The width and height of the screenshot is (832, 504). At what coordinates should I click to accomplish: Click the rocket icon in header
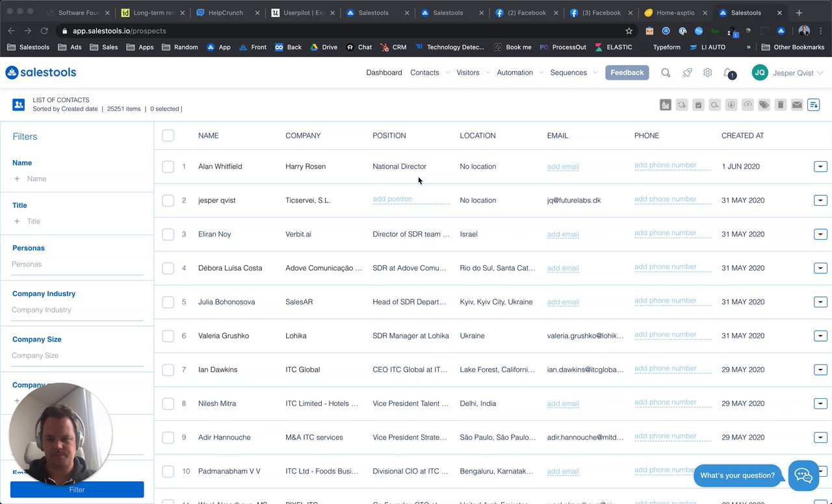[687, 73]
